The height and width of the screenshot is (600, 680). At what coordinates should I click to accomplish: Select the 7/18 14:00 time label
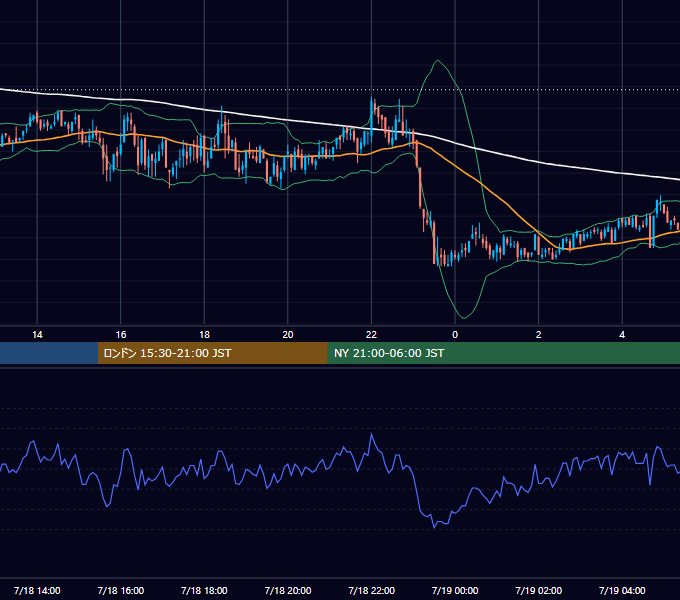tap(37, 590)
